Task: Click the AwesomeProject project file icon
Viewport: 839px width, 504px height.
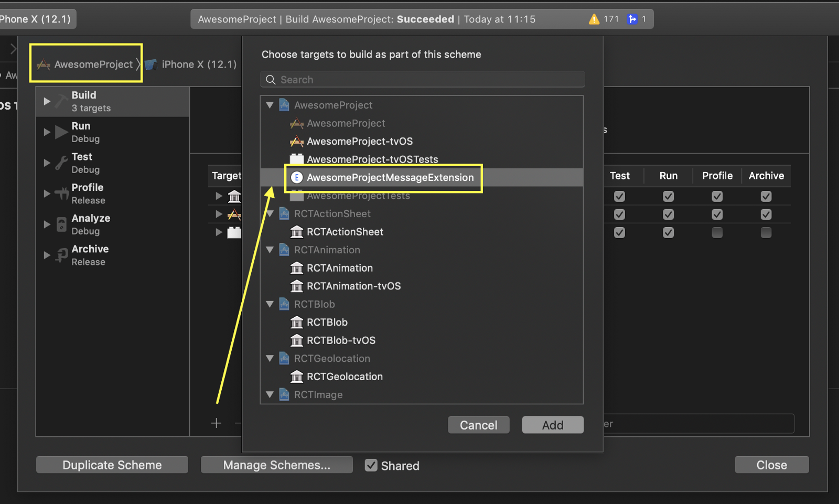Action: coord(284,105)
